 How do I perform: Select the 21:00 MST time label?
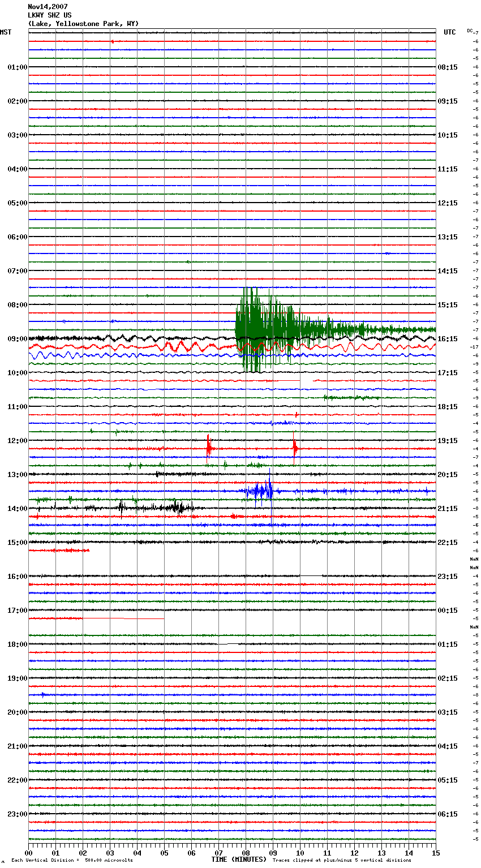18,746
